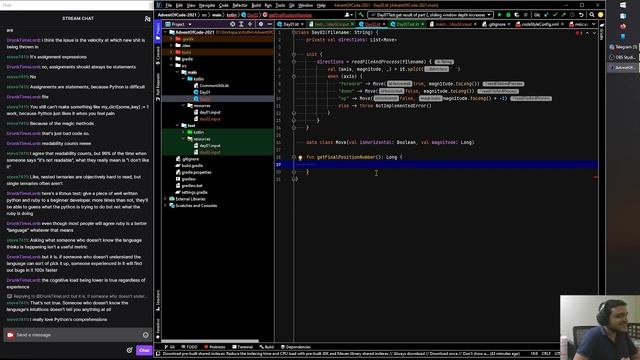Click the JetBrains avatar icon at toolbar right
The height and width of the screenshot is (360, 640).
[x=600, y=15]
